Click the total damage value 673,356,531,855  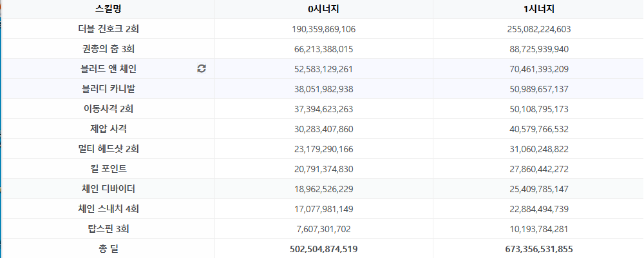pos(539,249)
